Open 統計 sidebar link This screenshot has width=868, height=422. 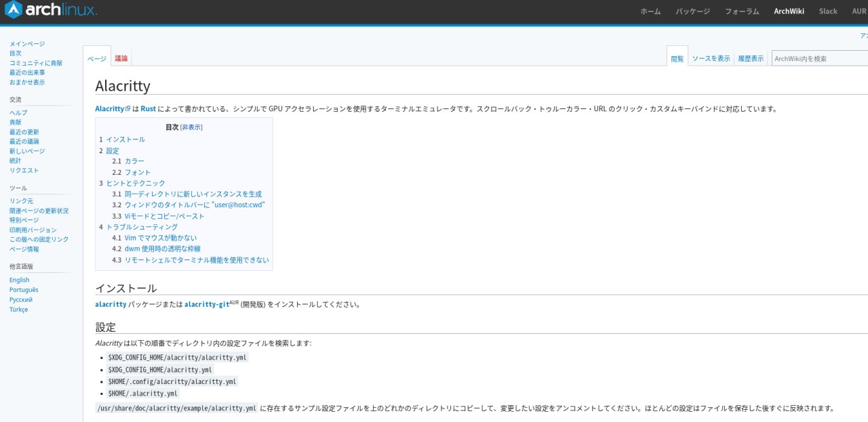16,161
